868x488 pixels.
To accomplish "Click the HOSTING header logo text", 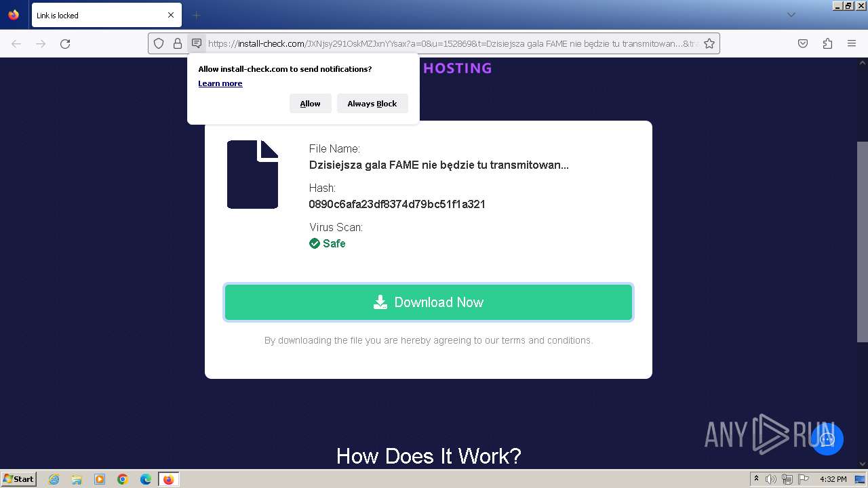I will point(457,68).
